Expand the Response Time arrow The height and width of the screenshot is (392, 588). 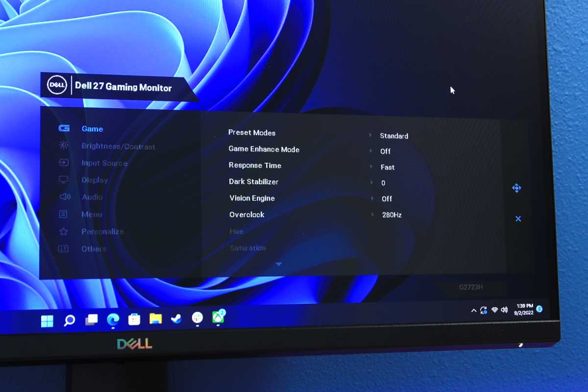click(x=371, y=167)
